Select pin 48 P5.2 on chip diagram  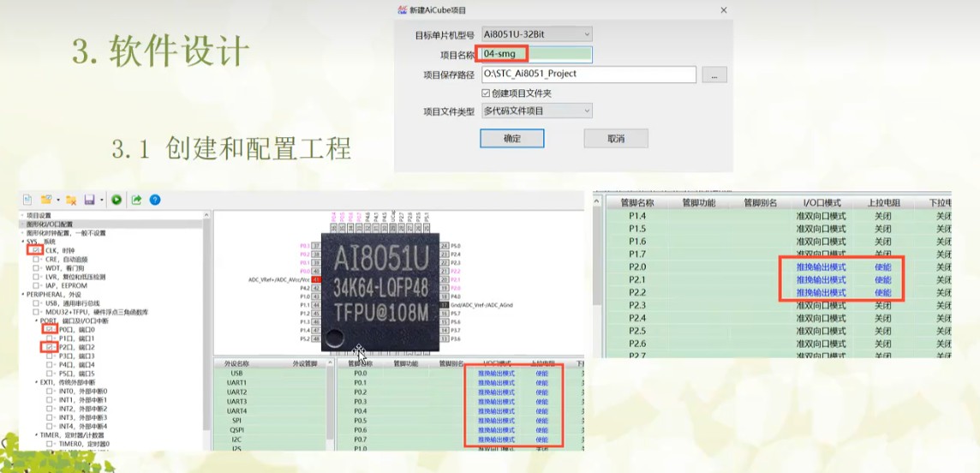click(x=316, y=338)
